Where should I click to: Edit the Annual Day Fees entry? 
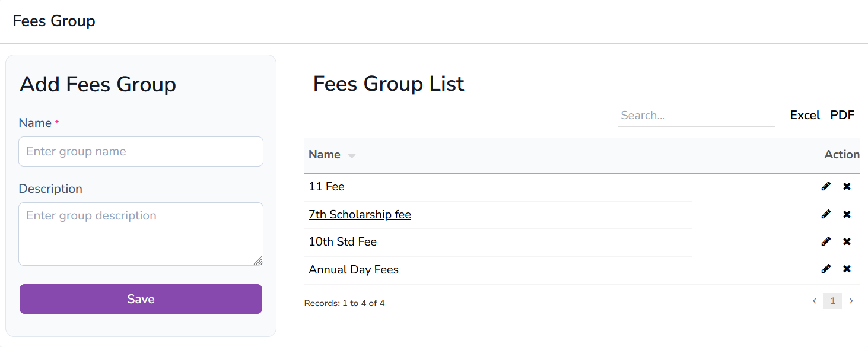[826, 269]
